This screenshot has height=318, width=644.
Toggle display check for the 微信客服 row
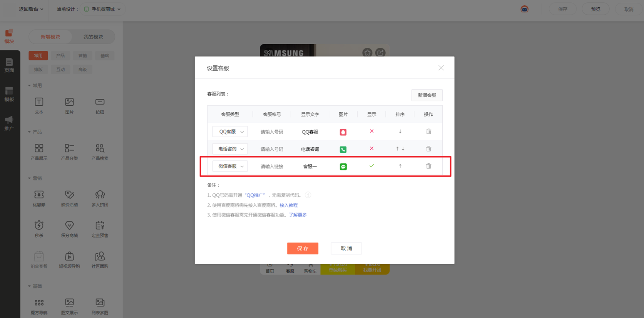click(x=371, y=166)
